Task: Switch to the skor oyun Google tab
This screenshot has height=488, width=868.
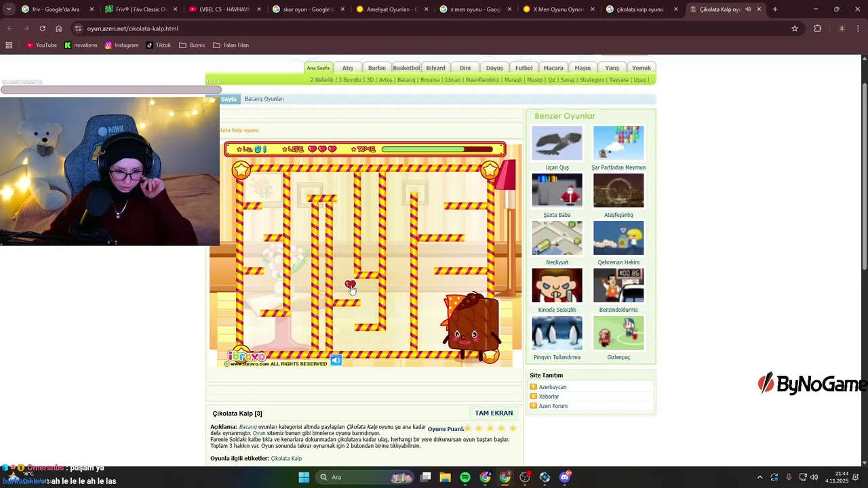Action: click(x=309, y=9)
